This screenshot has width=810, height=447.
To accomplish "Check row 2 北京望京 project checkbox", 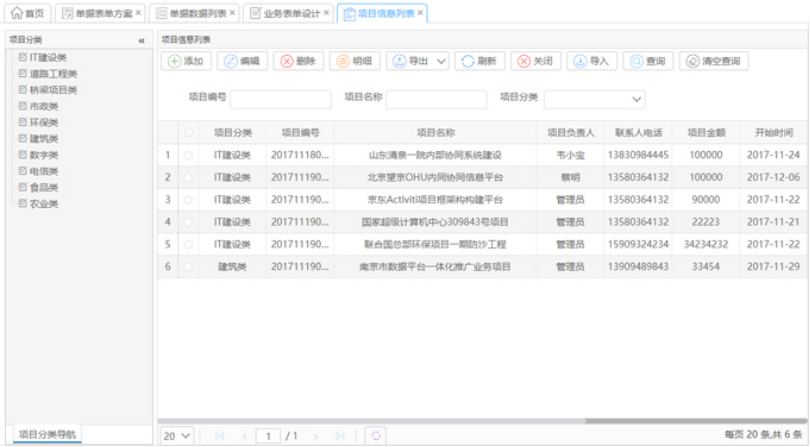I will [x=189, y=177].
